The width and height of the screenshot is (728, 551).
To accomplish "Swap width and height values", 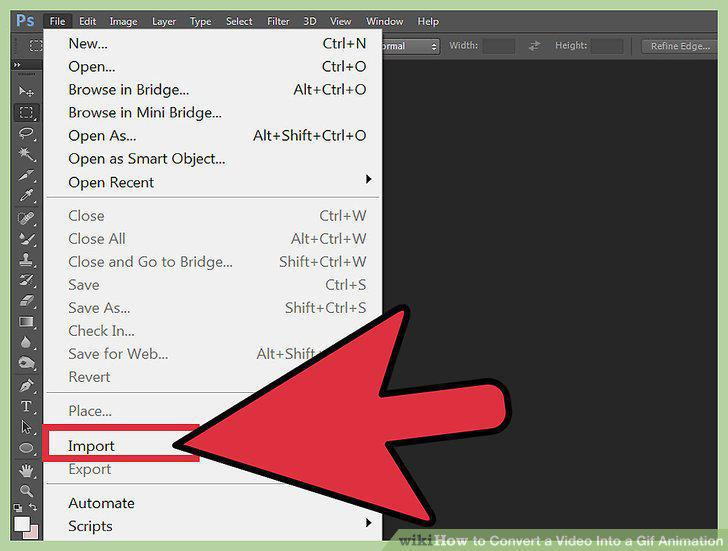I will point(534,45).
